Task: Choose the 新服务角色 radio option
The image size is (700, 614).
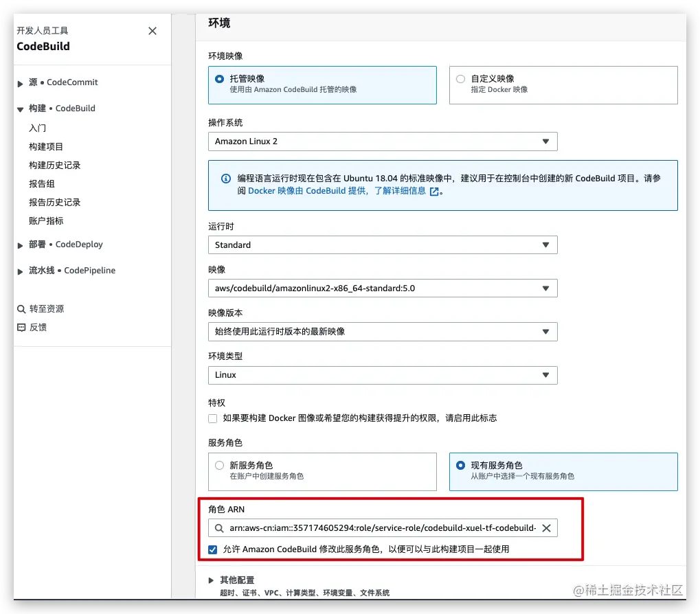Action: click(x=219, y=466)
